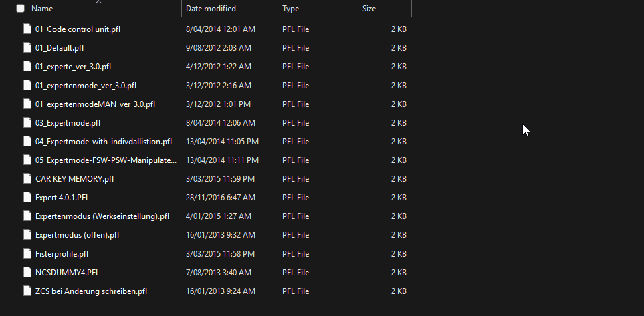644x316 pixels.
Task: Click the file icon for 01_Code control unit.pfl
Action: 27,29
